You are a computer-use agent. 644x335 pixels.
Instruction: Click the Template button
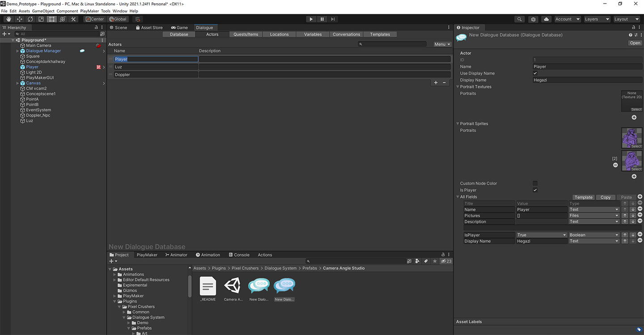(584, 197)
